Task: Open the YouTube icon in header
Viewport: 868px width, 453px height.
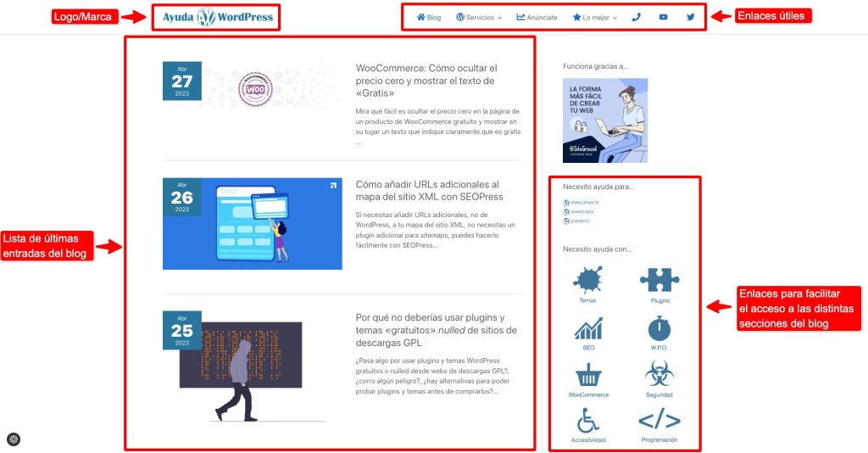Action: point(663,17)
